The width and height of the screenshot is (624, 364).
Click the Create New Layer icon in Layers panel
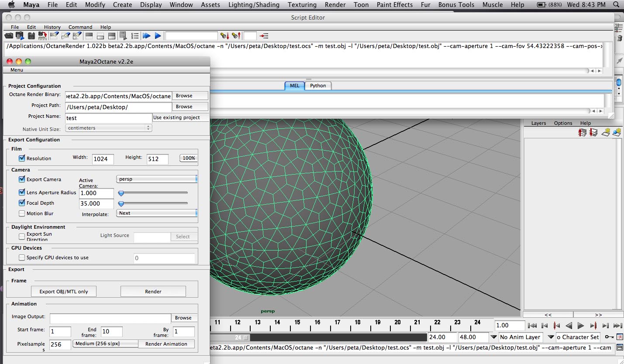(606, 132)
